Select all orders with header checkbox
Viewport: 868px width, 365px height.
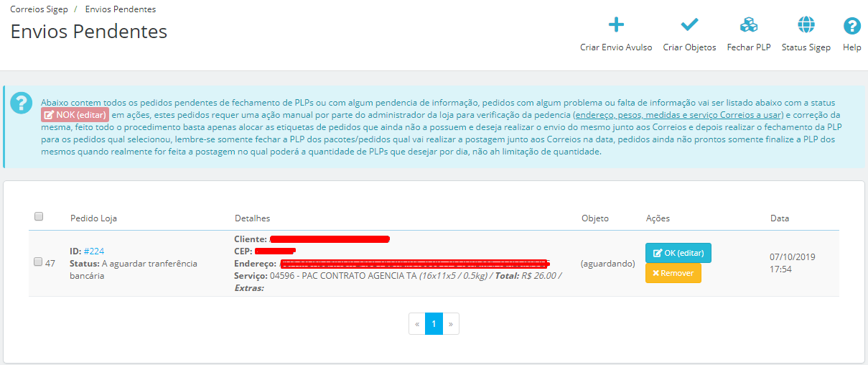[x=39, y=216]
